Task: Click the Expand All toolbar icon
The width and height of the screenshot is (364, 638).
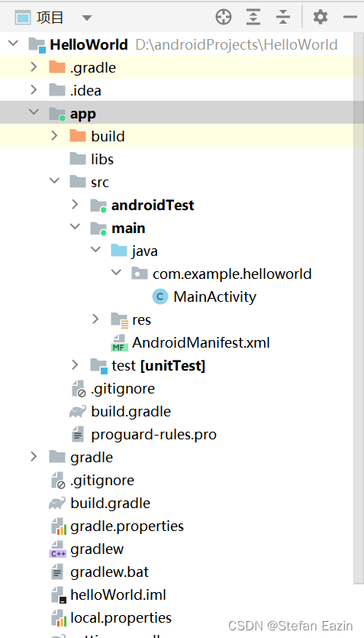Action: [x=253, y=18]
